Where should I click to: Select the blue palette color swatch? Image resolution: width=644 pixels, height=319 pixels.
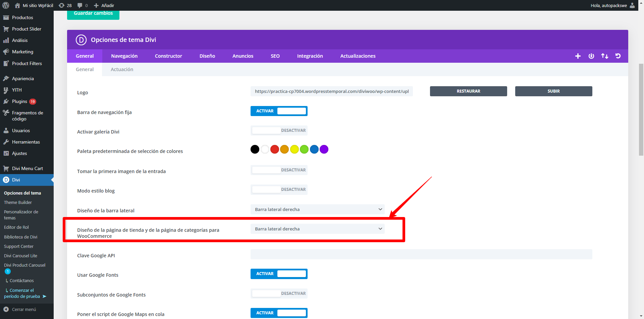click(314, 149)
